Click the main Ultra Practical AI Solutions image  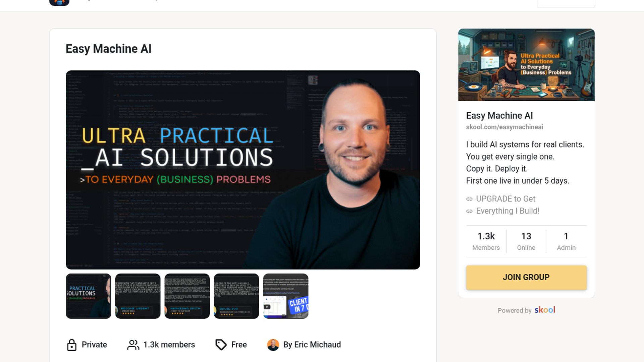click(x=243, y=170)
